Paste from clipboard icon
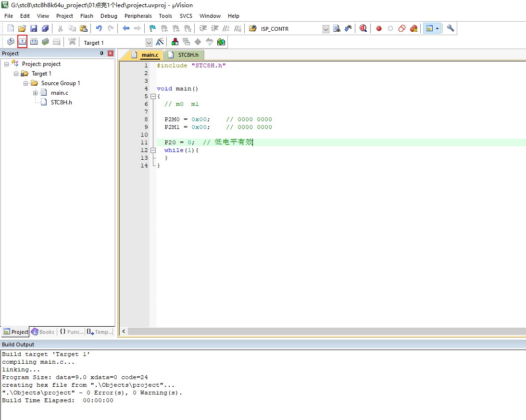This screenshot has height=420, width=526. tap(84, 28)
